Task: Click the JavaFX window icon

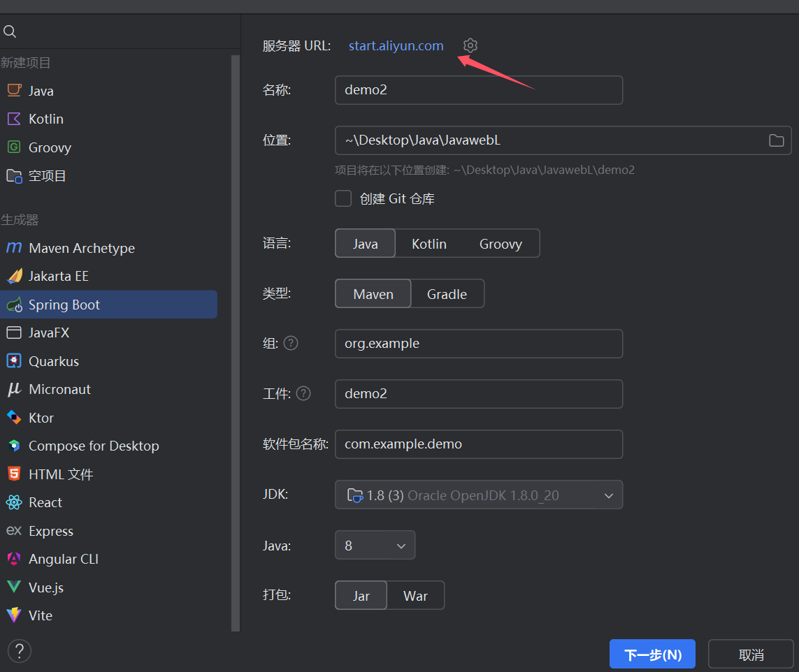Action: pyautogui.click(x=14, y=333)
